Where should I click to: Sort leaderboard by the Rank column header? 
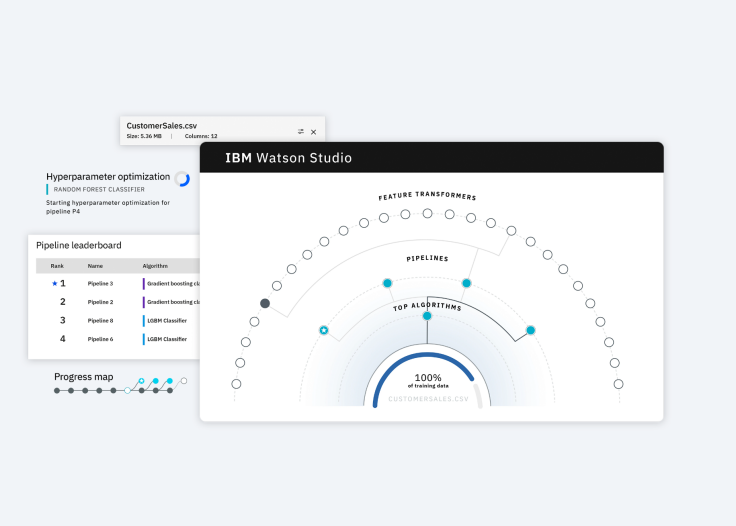coord(57,266)
